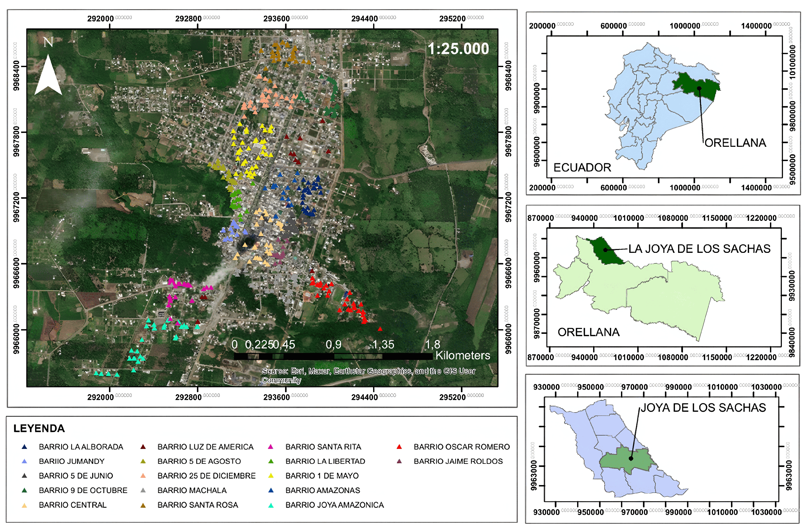
Task: Select the Barrio Santa Rita magenta legend symbol
Action: pos(271,447)
